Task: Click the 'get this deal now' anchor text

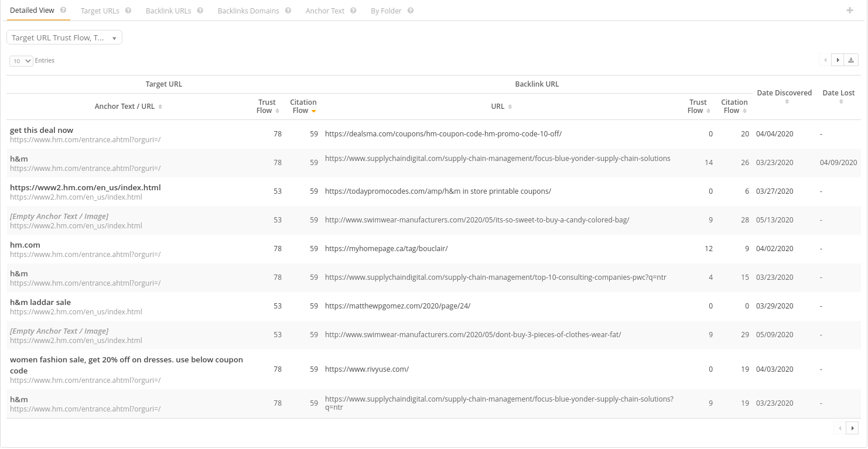Action: (42, 130)
